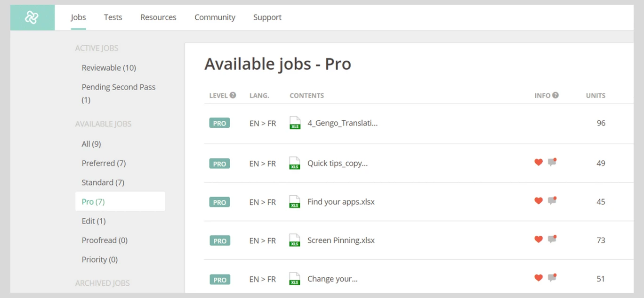Open the Find your apps.xlsx job

pos(341,202)
